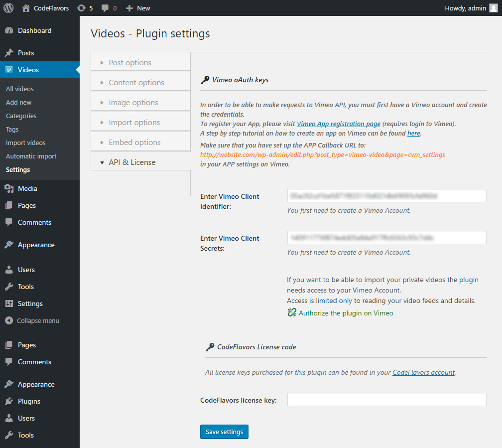Focus the Vimeo Client Identifier field
Image resolution: width=502 pixels, height=448 pixels.
387,195
